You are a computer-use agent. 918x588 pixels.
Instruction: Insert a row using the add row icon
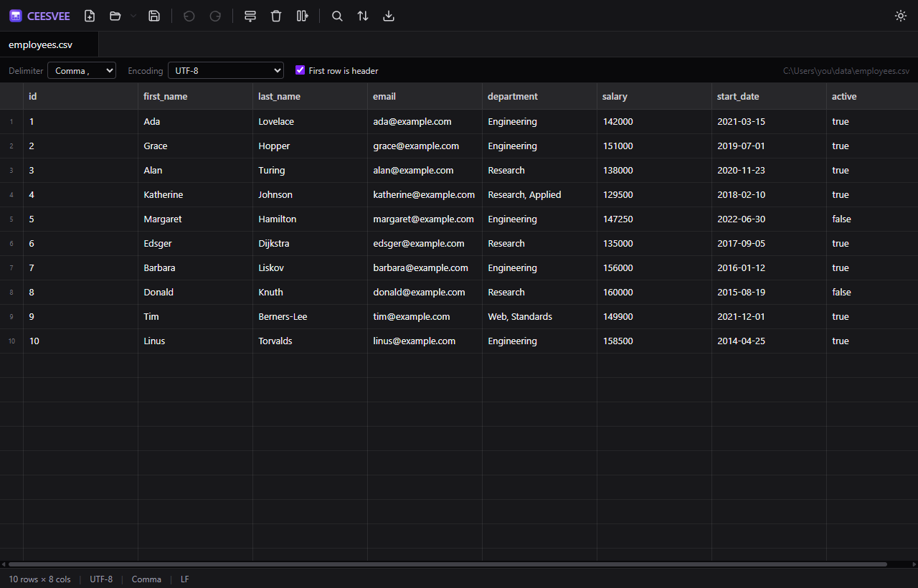250,16
